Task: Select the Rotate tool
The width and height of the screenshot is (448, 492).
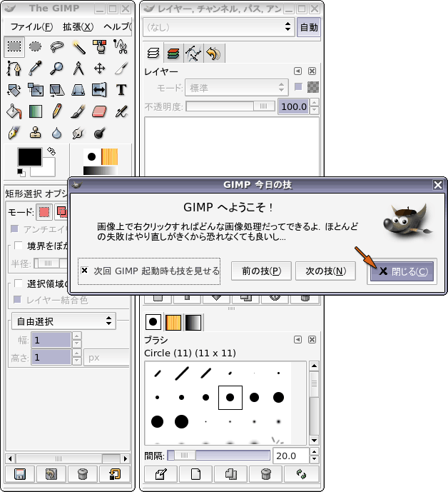Action: (x=14, y=90)
